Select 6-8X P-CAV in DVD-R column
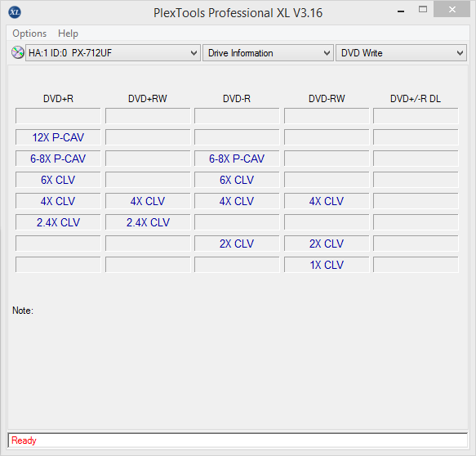This screenshot has height=456, width=476. click(x=237, y=159)
